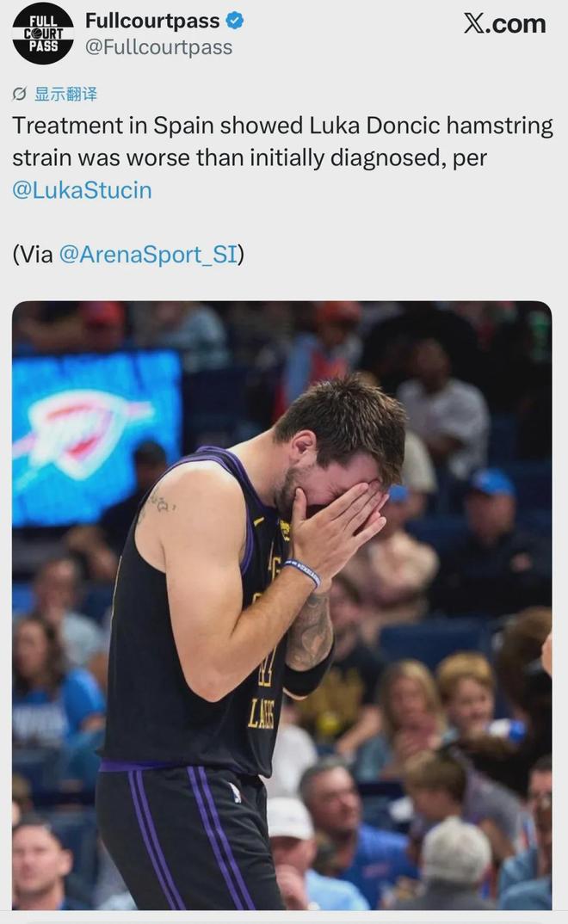This screenshot has height=924, width=568.
Task: Tap the Nike swoosh on the jersey
Action: point(259,521)
